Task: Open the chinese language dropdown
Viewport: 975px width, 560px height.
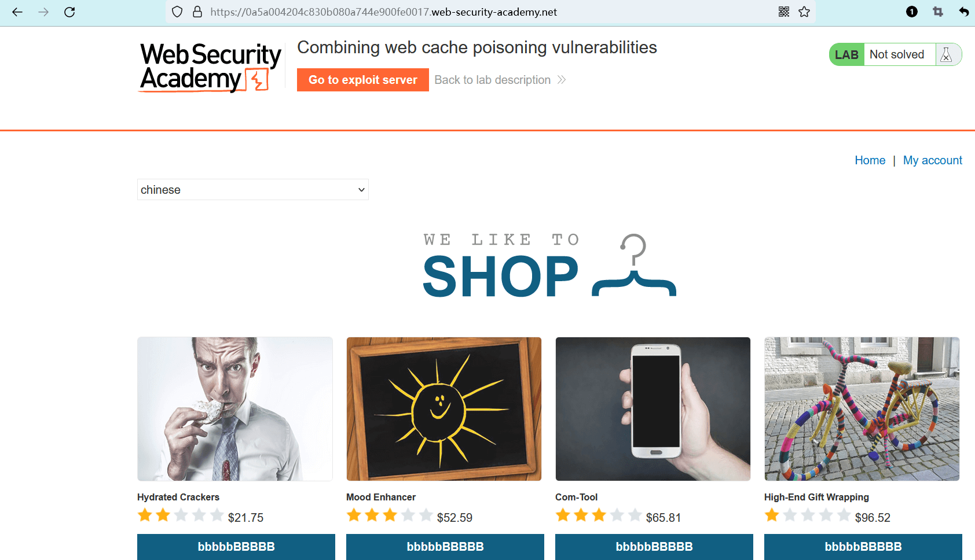Action: coord(253,190)
